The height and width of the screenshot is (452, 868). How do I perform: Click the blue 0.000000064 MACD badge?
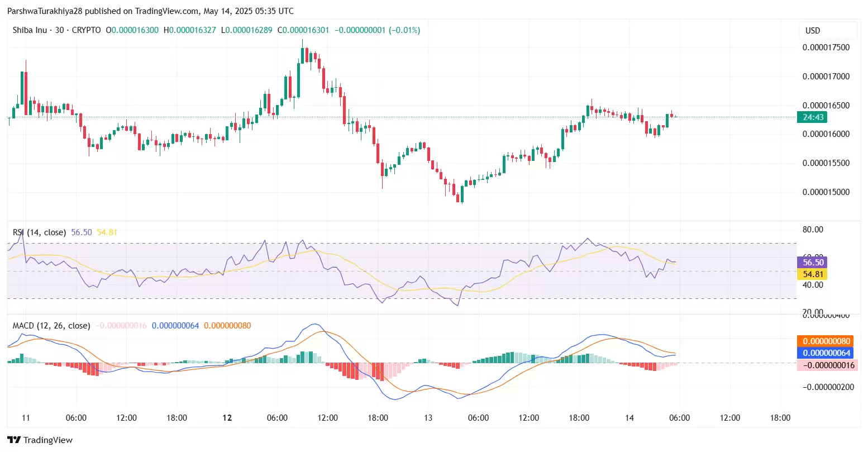[826, 353]
